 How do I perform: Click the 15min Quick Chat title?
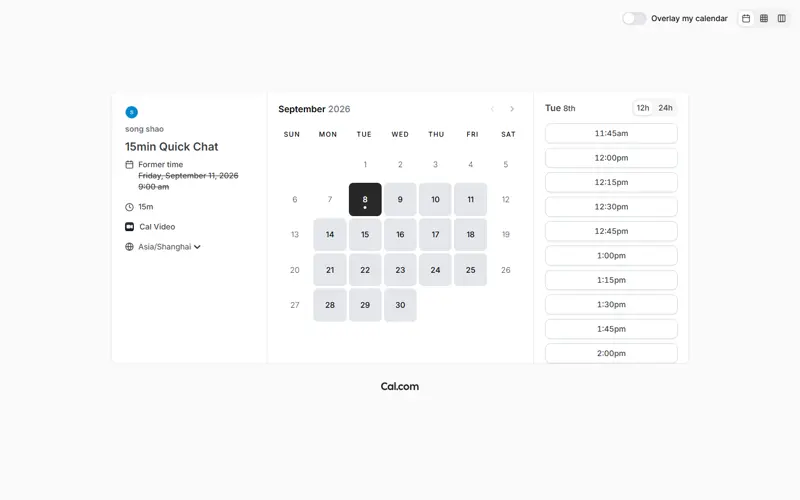[x=171, y=146]
